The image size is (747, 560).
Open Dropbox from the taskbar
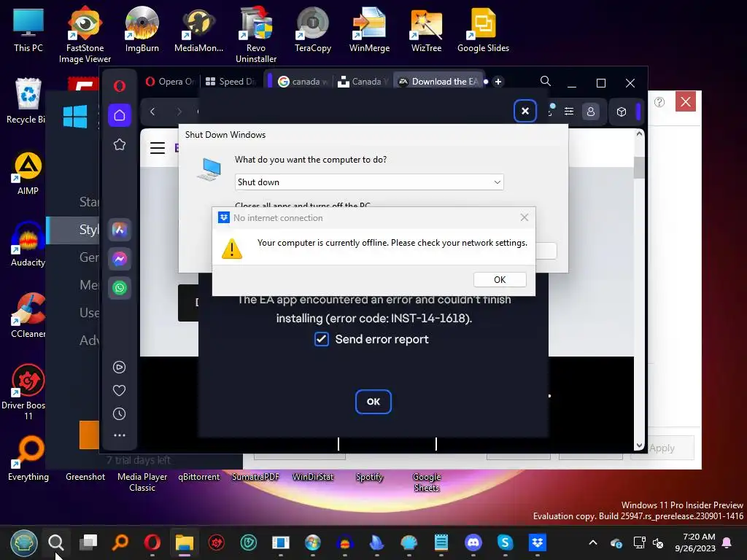pos(538,542)
